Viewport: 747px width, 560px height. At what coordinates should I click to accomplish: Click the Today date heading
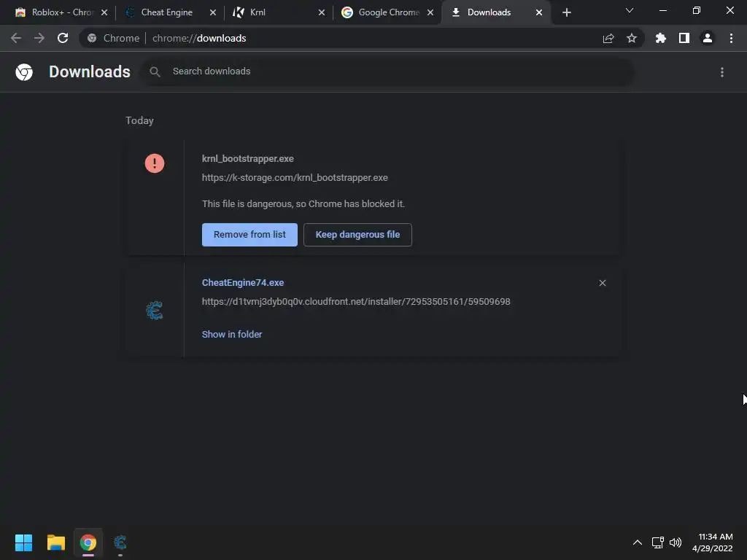139,120
